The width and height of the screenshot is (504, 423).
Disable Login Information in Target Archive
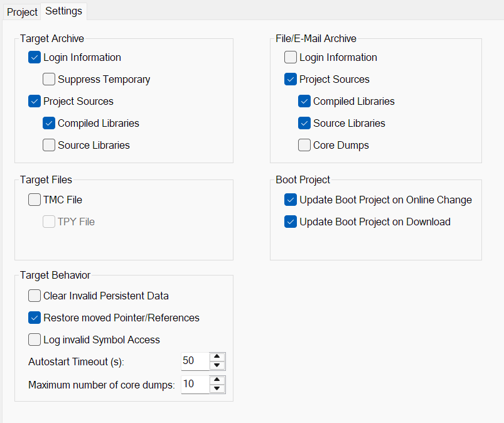click(35, 57)
